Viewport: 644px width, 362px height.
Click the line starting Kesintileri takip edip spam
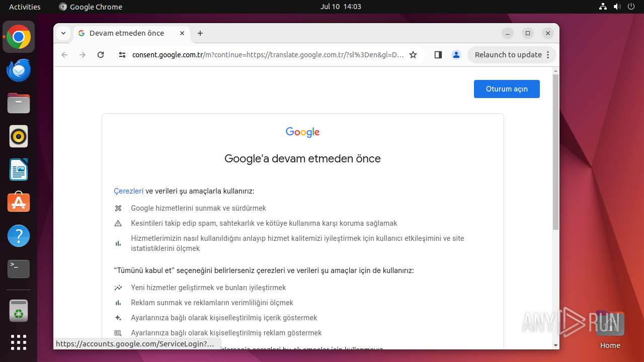pyautogui.click(x=264, y=223)
